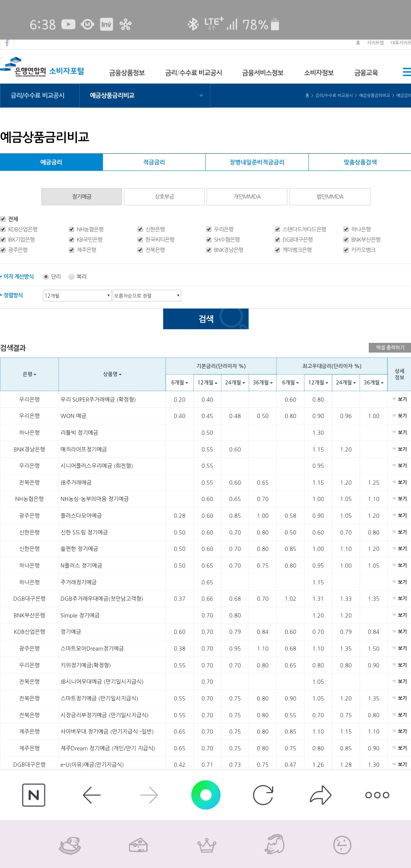Check the 전체 all-banks checkbox

point(3,219)
